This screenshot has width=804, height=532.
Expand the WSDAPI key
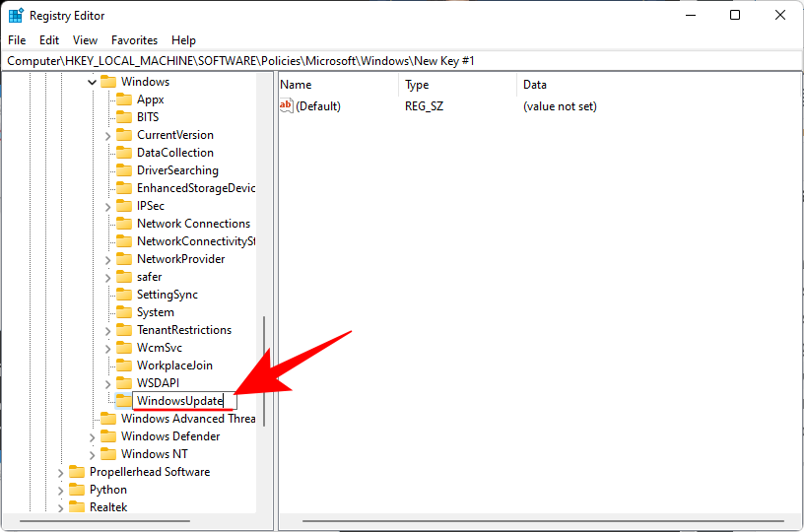(x=107, y=384)
